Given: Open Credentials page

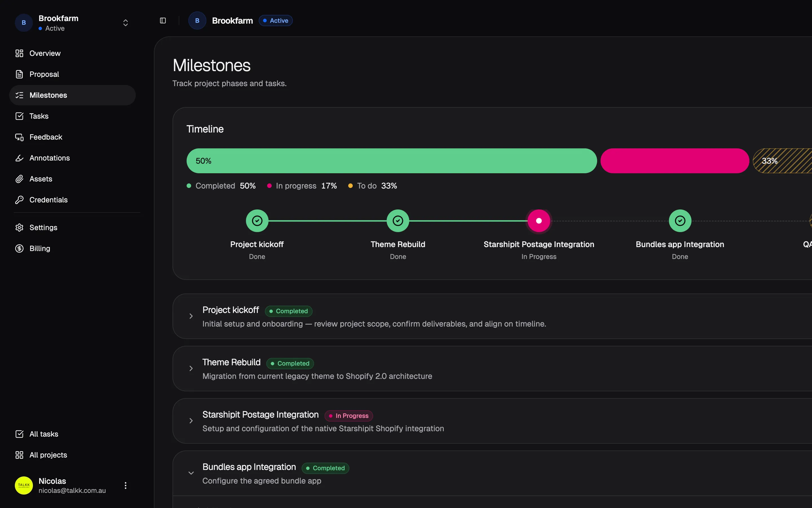Looking at the screenshot, I should coord(72,200).
